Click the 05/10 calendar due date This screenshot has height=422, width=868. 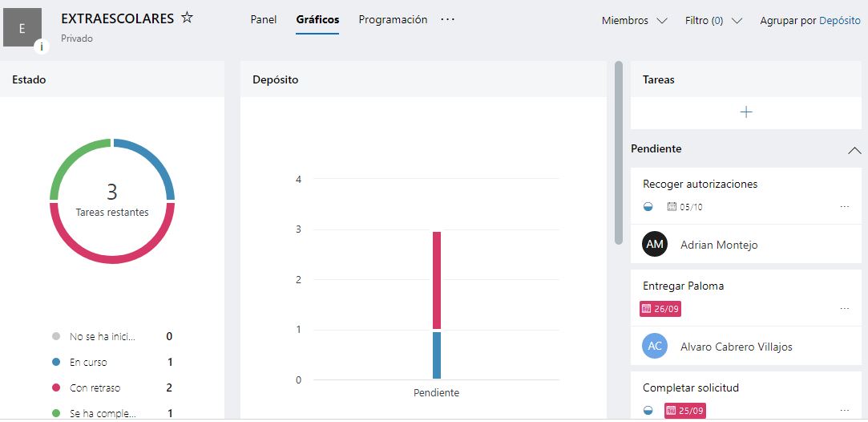coord(685,207)
